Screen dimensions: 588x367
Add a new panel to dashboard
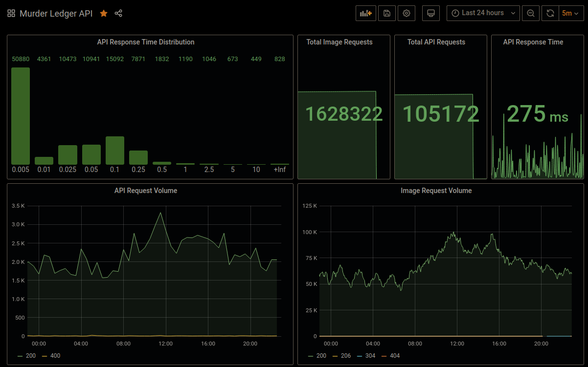coord(366,13)
